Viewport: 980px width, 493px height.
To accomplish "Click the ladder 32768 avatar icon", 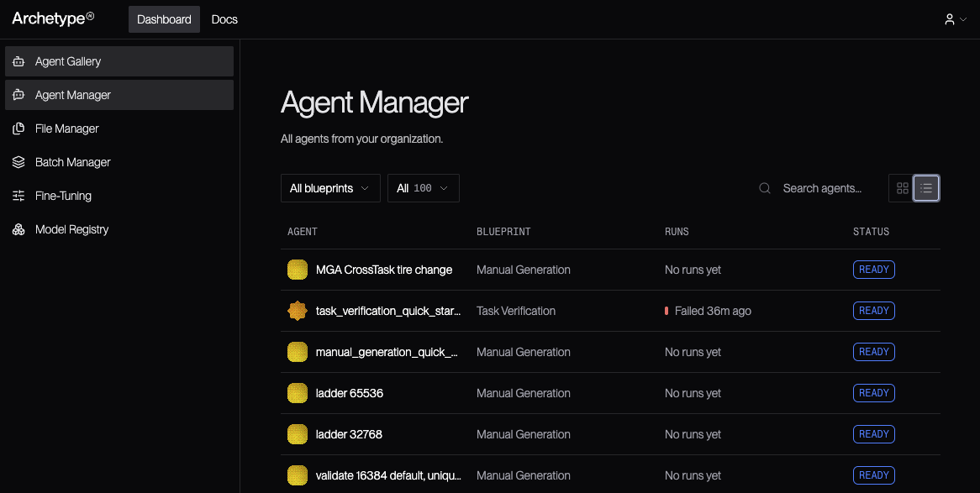I will pyautogui.click(x=298, y=434).
